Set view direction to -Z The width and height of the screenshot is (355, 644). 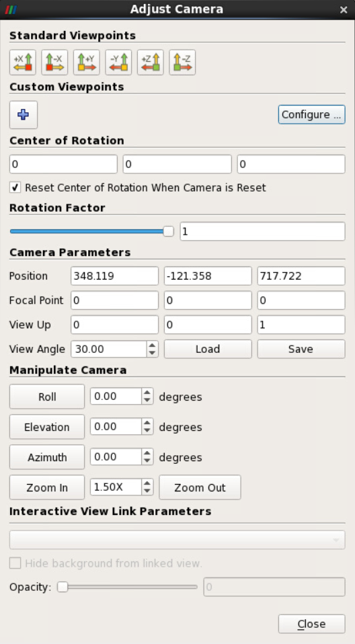182,63
